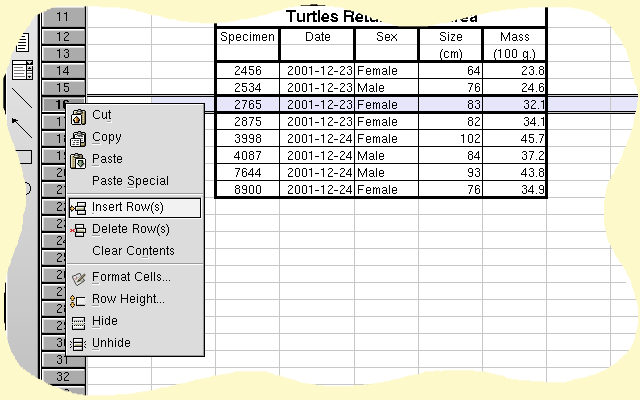Click the Paste clipboard icon
The width and height of the screenshot is (640, 400).
[78, 161]
